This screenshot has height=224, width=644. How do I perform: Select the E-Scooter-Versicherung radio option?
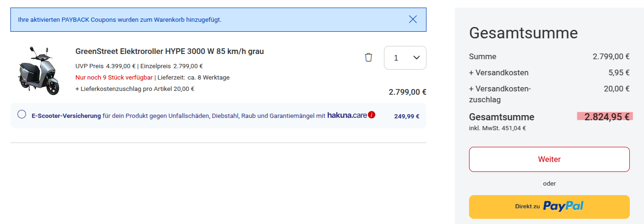tap(22, 115)
